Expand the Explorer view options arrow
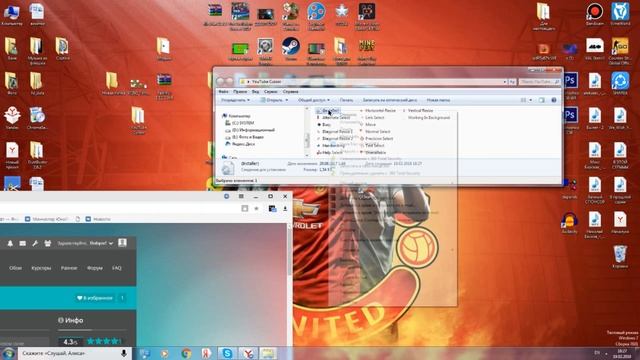This screenshot has width=640, height=360. (531, 100)
